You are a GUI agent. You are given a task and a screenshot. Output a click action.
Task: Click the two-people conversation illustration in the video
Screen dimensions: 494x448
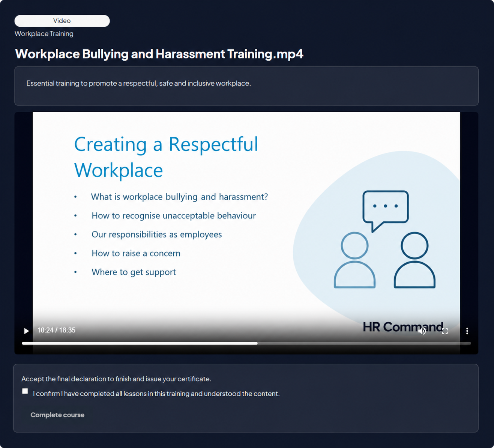tap(384, 239)
